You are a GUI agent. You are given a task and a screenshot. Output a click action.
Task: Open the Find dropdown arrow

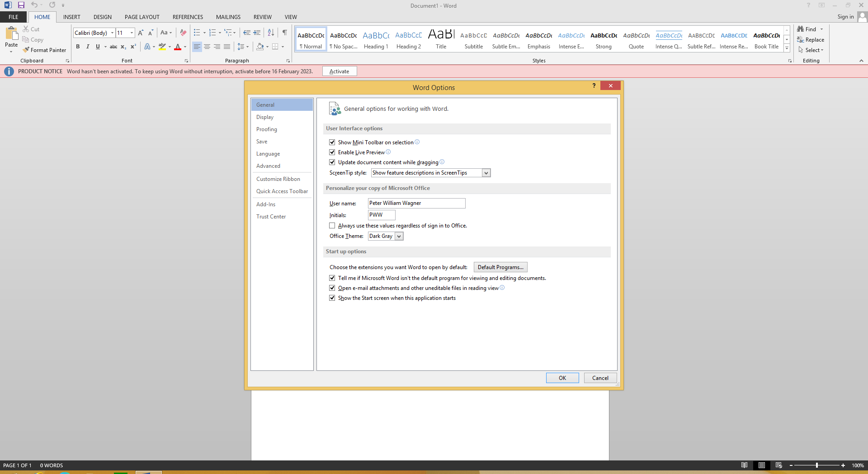(822, 29)
